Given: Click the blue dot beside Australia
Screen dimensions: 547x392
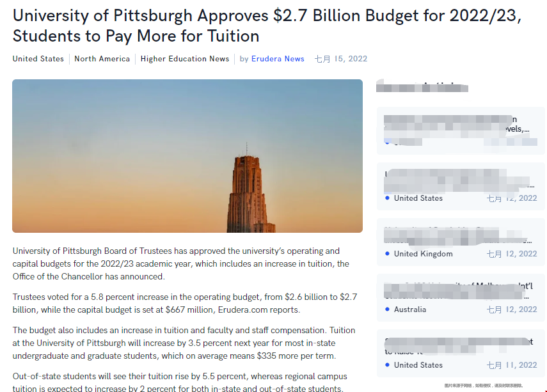Looking at the screenshot, I should tap(388, 310).
